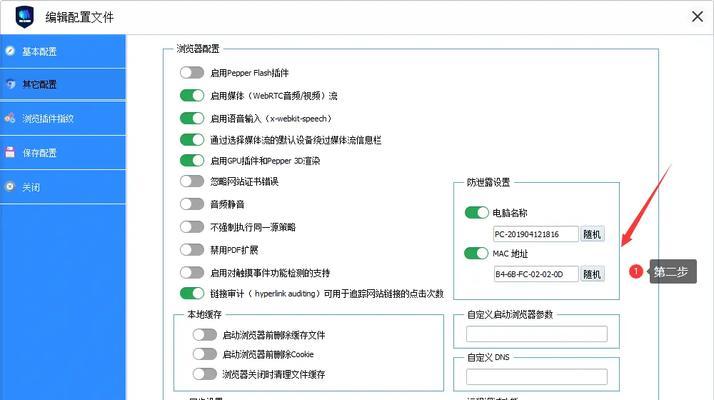Enable 启动浏览器前删除缓存文件 toggle

[204, 335]
